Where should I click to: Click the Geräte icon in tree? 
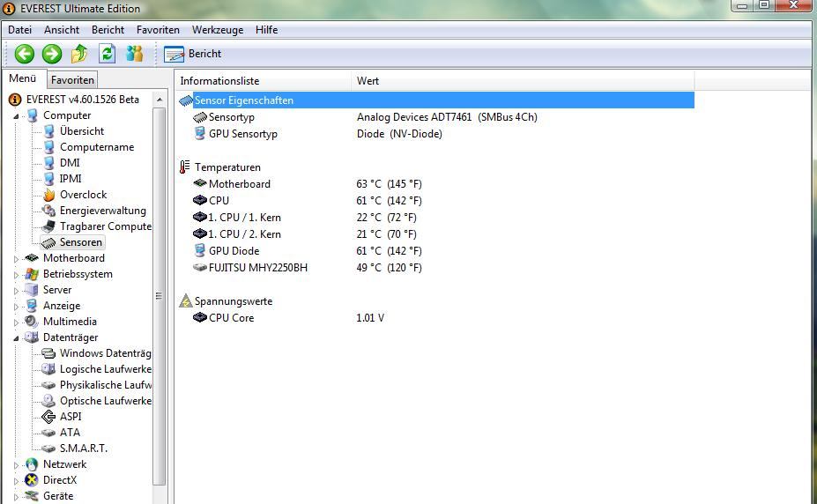[x=32, y=496]
